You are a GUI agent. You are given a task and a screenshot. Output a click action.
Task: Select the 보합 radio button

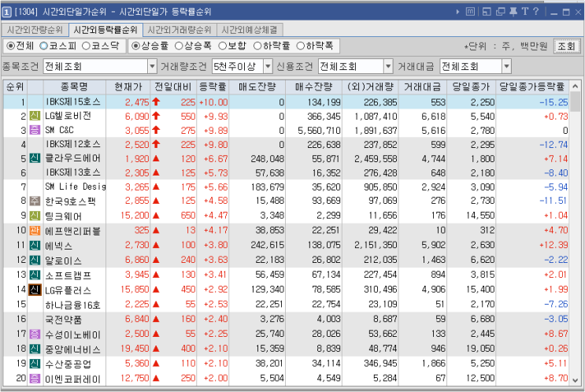222,46
